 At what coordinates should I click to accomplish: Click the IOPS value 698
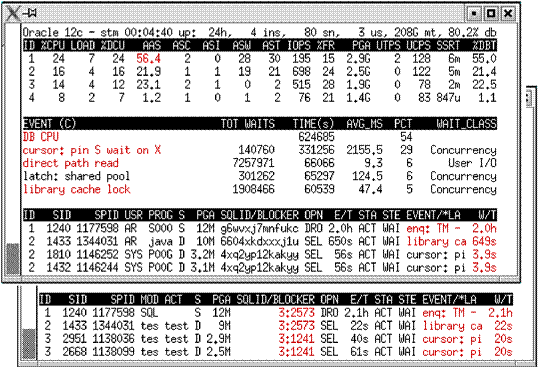[x=301, y=72]
